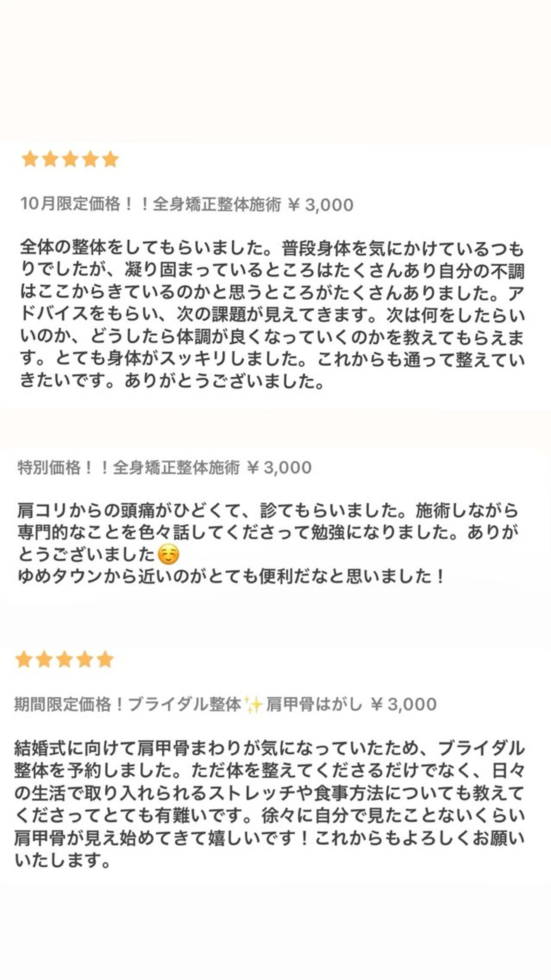Viewport: 551px width, 980px height.
Task: Click the first star of the top review
Action: (30, 159)
